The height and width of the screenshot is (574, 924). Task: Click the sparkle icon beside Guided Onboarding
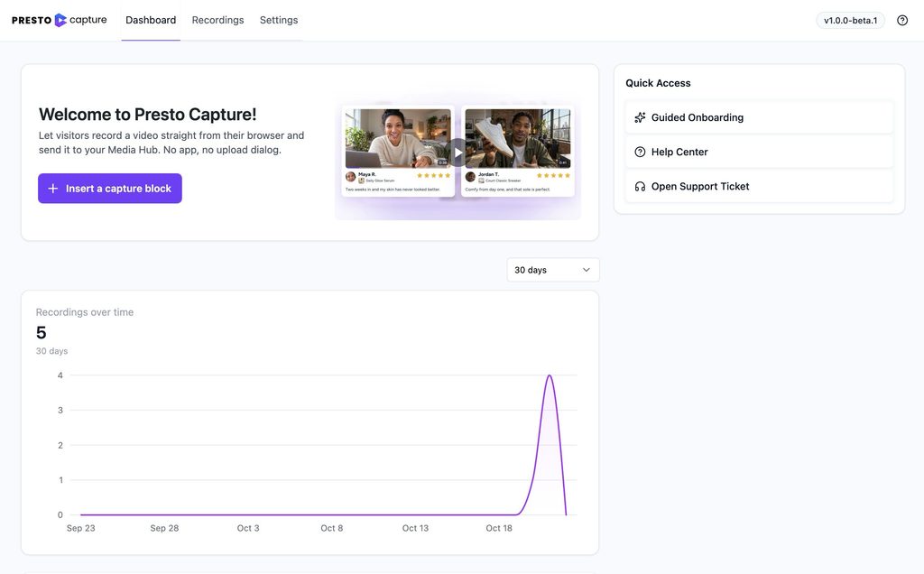[x=640, y=117]
